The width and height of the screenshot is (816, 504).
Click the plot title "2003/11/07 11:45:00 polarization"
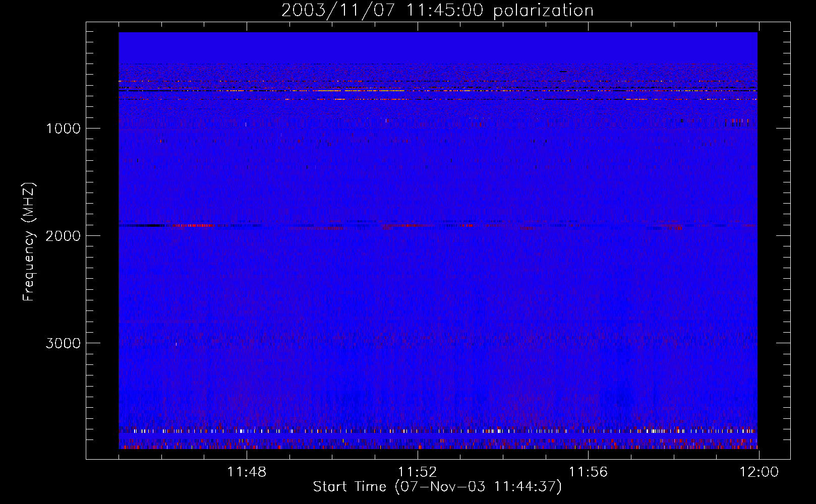437,11
